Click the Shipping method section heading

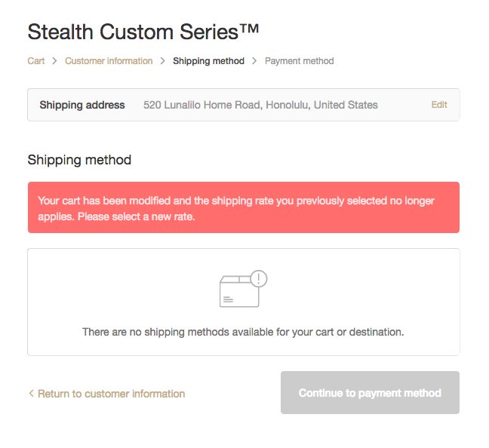(x=79, y=160)
